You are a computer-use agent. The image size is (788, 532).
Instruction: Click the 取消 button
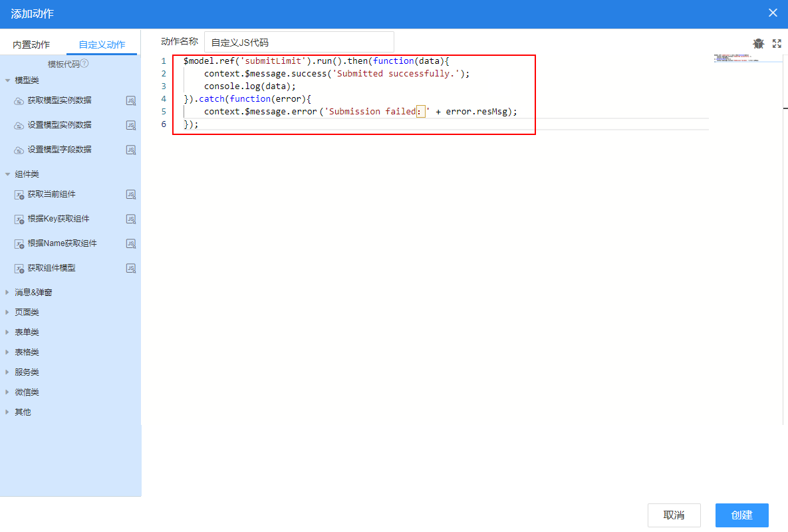coord(674,515)
